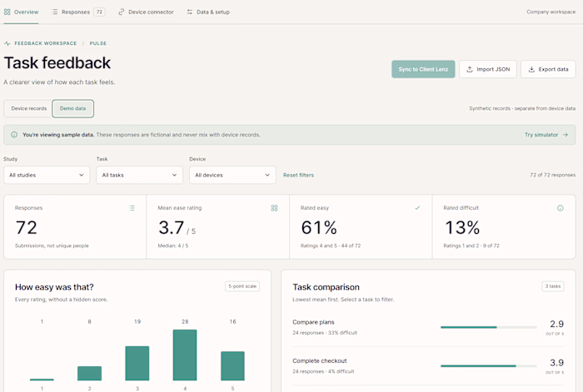Click the Device connector link icon
Screen dimensions: 583x392
click(x=122, y=12)
